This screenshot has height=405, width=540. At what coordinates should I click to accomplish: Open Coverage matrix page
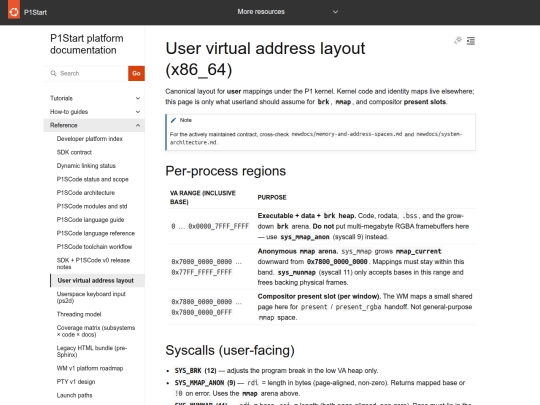[96, 331]
